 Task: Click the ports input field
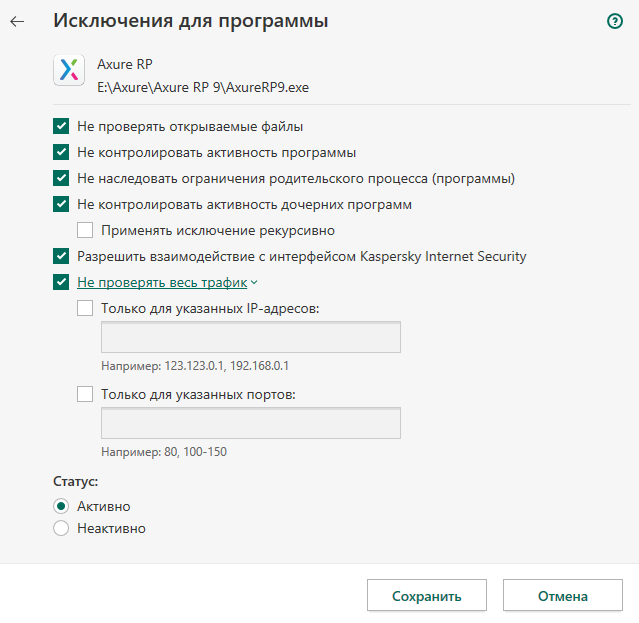tap(251, 423)
